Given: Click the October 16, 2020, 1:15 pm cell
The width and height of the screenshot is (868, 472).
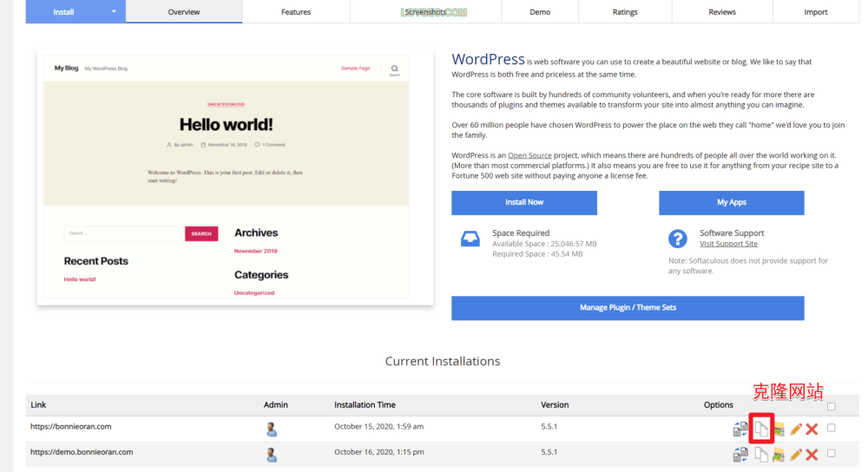Looking at the screenshot, I should click(x=379, y=452).
